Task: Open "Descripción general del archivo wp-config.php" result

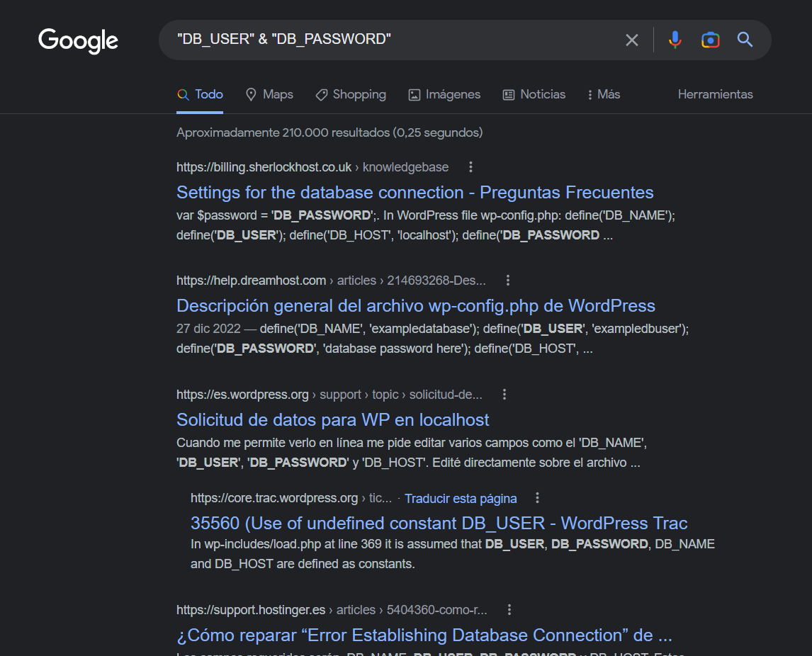Action: [416, 306]
